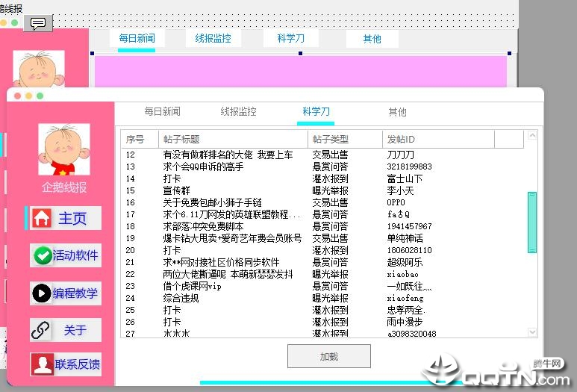
Task: Select 其他 tab in background window
Action: 372,39
